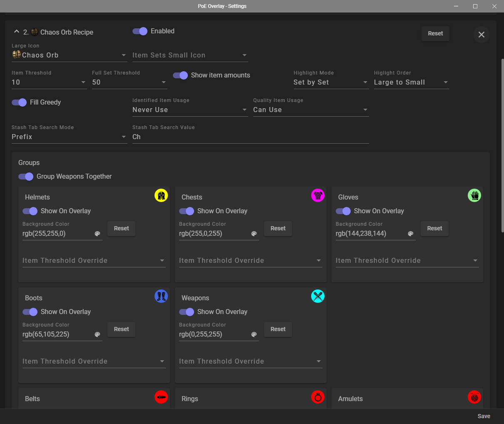Edit Chests rgb(255,0,255) color field
The width and height of the screenshot is (504, 424).
click(x=214, y=234)
